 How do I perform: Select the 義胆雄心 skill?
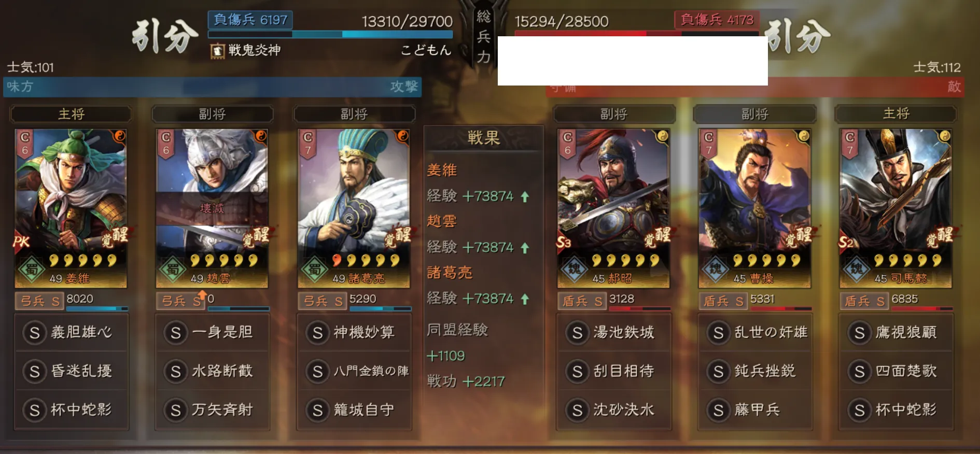(71, 332)
